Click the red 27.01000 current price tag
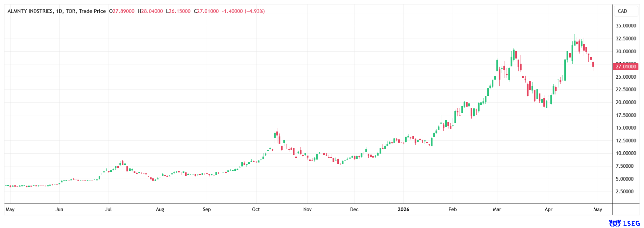The image size is (644, 228). click(626, 67)
